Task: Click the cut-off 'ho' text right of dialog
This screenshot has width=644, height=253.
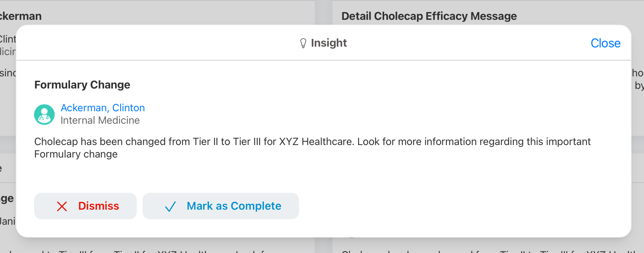Action: [x=637, y=73]
